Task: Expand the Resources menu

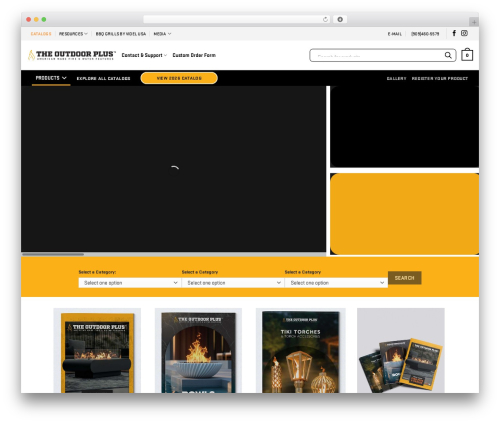Action: [73, 34]
